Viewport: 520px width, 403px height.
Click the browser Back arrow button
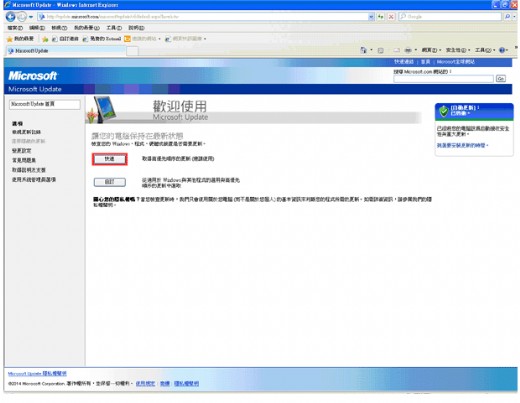pos(11,16)
